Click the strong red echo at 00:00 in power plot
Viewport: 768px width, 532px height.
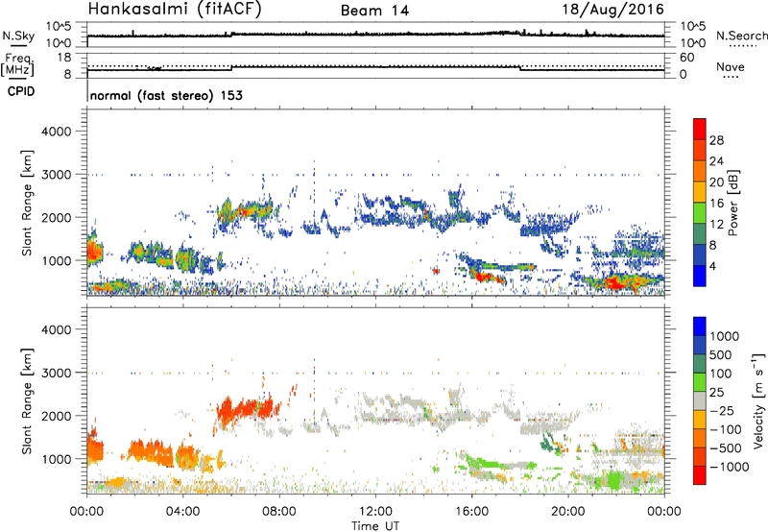click(x=93, y=254)
